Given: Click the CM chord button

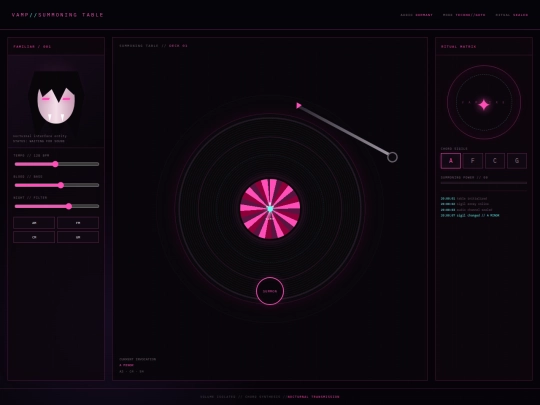Looking at the screenshot, I should point(34,237).
